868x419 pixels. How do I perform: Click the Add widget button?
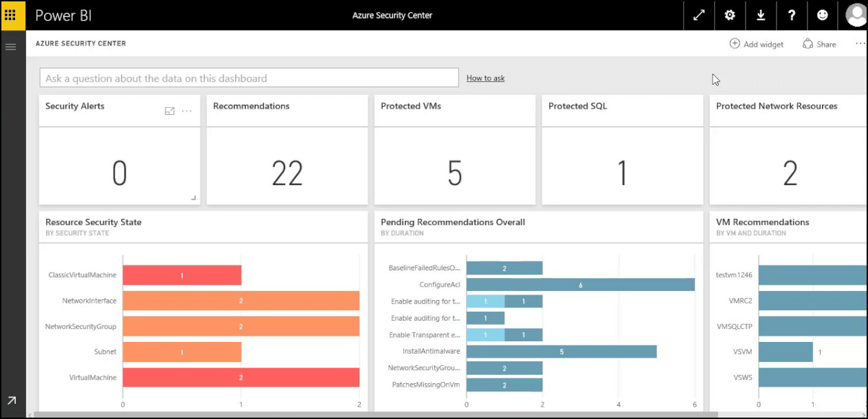[x=757, y=44]
